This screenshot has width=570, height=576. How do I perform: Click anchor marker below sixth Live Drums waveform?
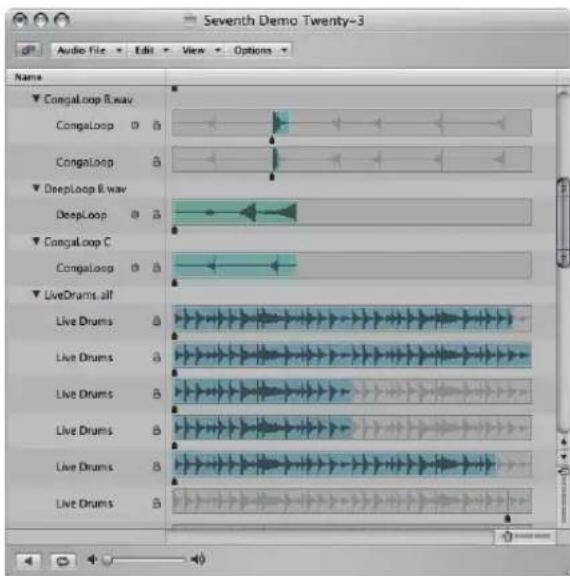(508, 518)
